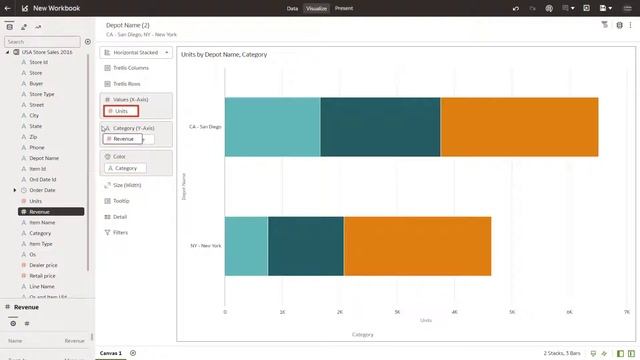Image resolution: width=640 pixels, height=360 pixels.
Task: Collapse the USA Store Sales 2016 dataset tree
Action: (x=7, y=52)
